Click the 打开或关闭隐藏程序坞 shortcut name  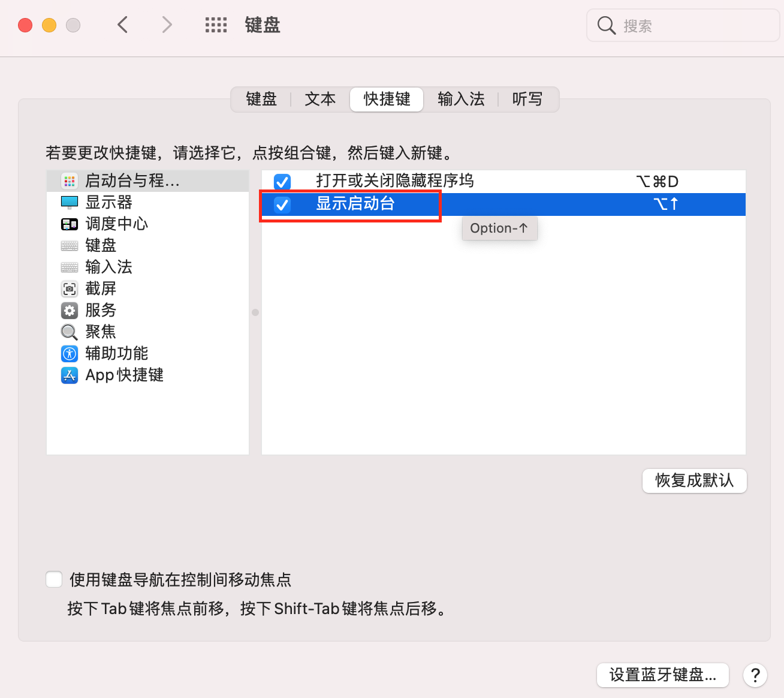[394, 180]
